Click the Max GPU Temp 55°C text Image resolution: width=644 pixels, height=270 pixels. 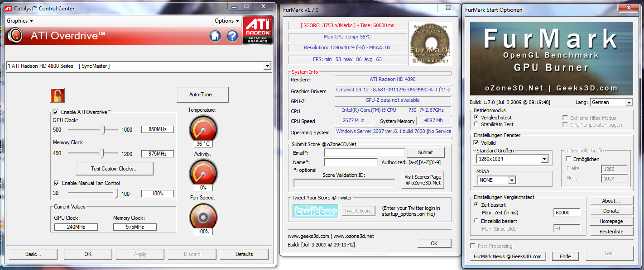pyautogui.click(x=347, y=37)
